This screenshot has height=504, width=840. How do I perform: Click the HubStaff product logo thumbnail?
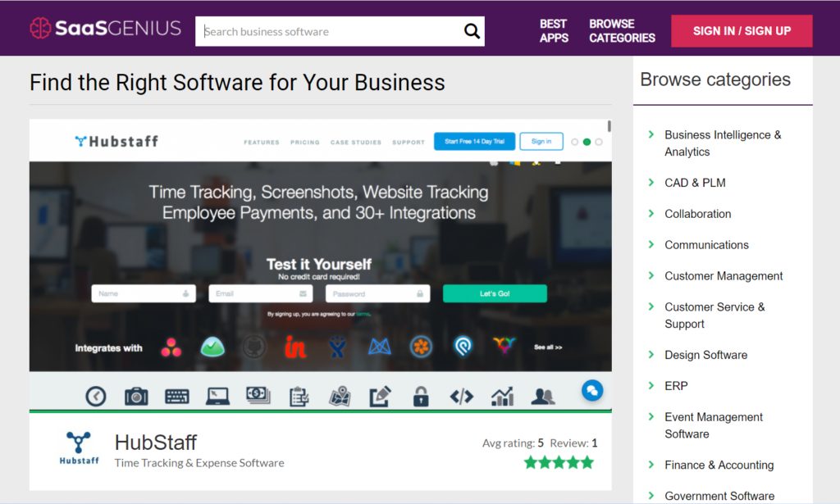click(x=79, y=448)
